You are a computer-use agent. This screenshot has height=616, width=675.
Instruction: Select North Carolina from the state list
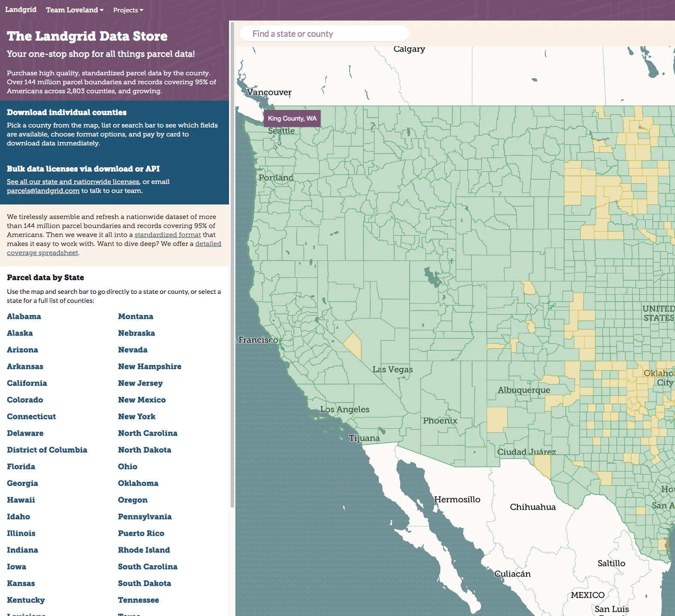pyautogui.click(x=148, y=433)
